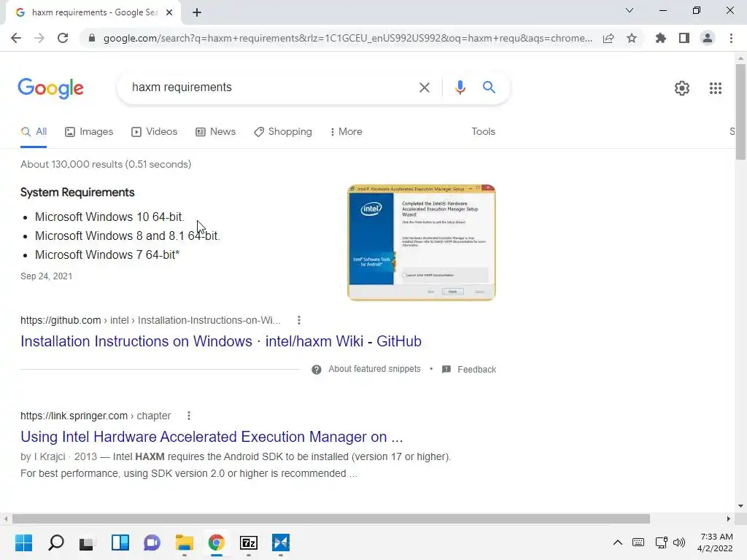
Task: Toggle the Chrome side panel icon
Action: click(x=684, y=38)
